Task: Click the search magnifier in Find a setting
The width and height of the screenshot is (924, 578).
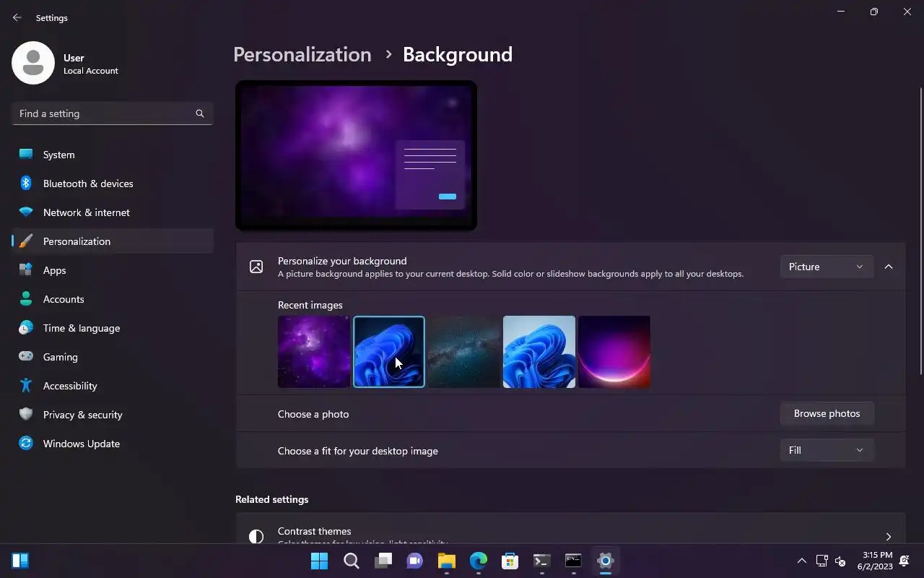Action: [200, 113]
